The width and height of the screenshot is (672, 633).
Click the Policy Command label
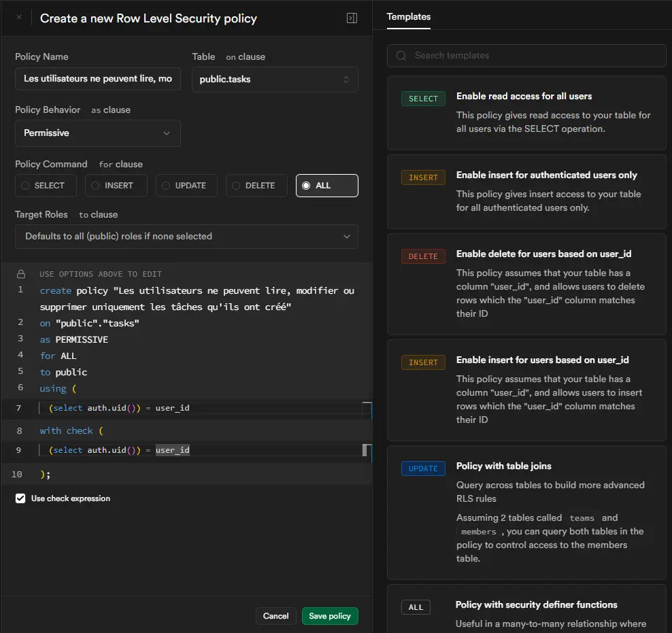point(51,164)
